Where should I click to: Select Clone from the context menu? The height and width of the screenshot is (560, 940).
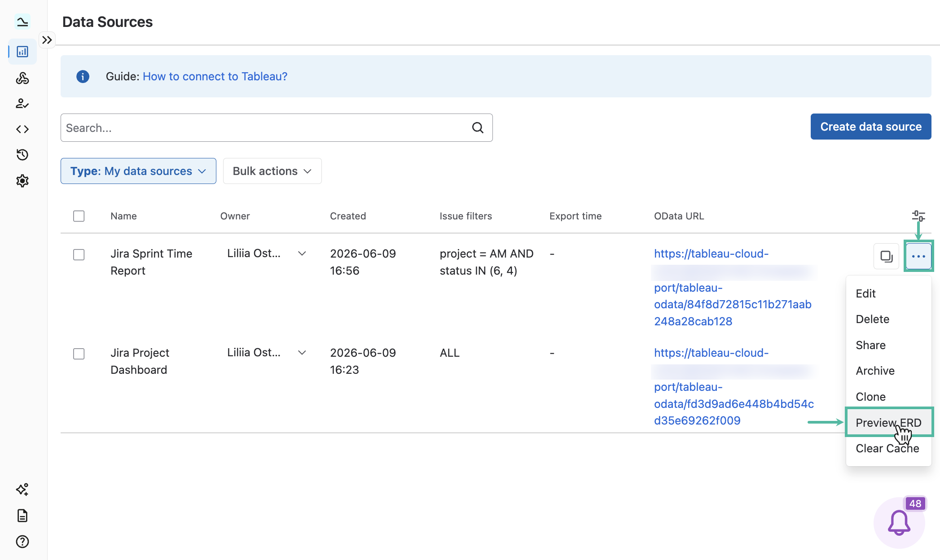[888, 397]
